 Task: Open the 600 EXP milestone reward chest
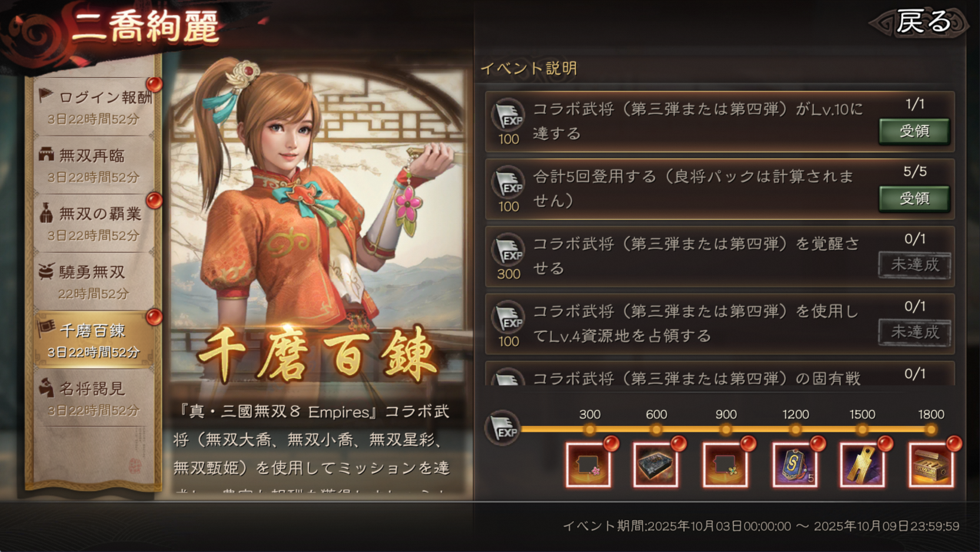pyautogui.click(x=656, y=464)
